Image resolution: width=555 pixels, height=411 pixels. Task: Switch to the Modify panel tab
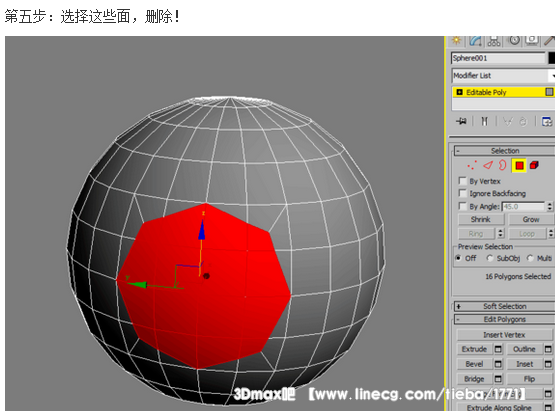476,41
